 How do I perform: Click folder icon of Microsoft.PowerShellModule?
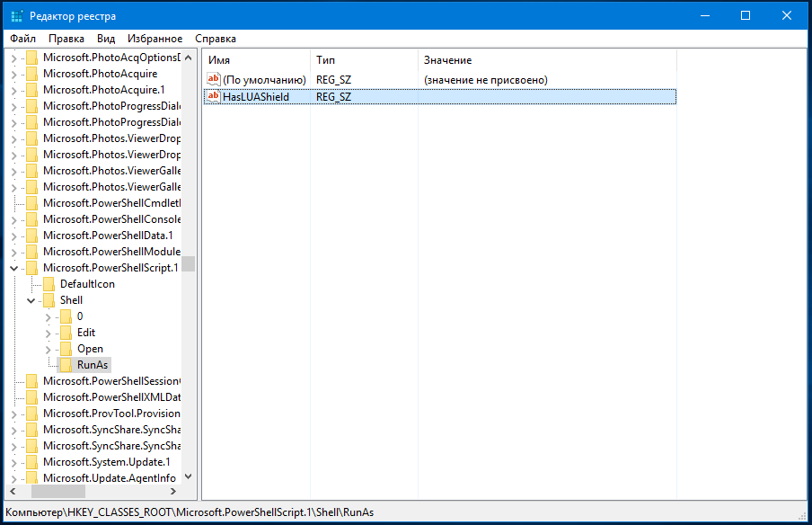31,252
